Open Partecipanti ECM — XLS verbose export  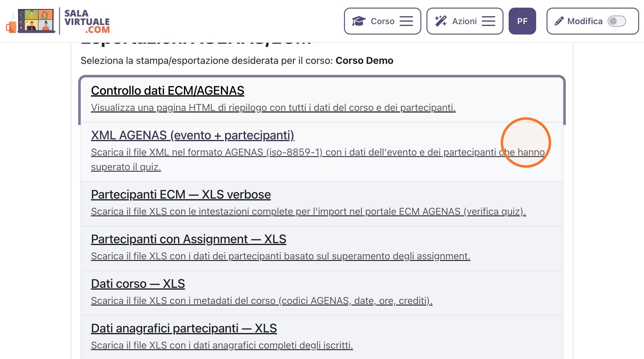[x=181, y=195]
